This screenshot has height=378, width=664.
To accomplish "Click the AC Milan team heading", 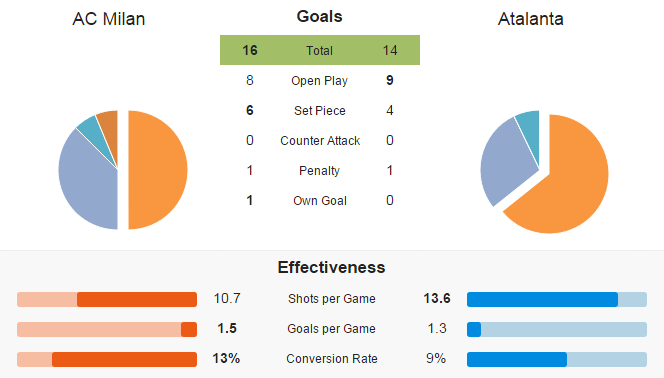I will [109, 19].
